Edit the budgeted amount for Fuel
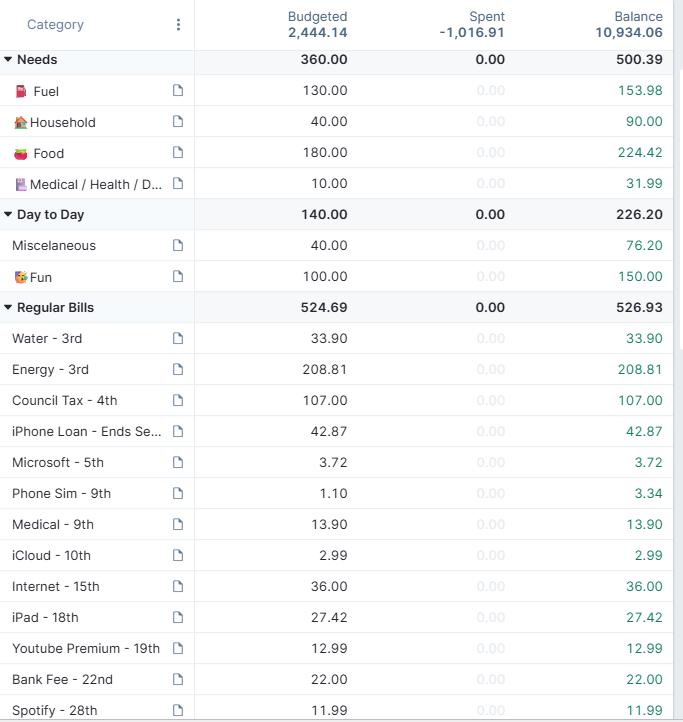 [325, 90]
